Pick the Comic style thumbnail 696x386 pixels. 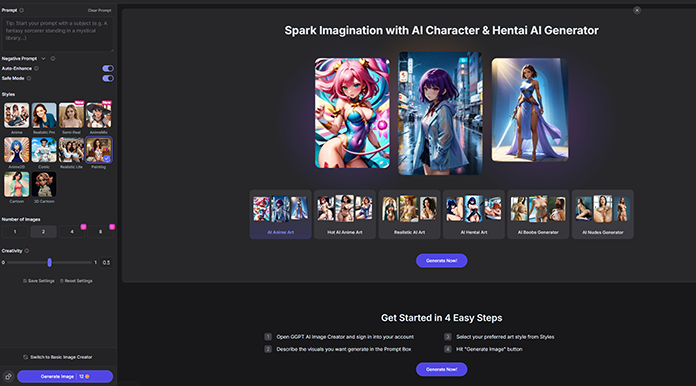pos(44,150)
